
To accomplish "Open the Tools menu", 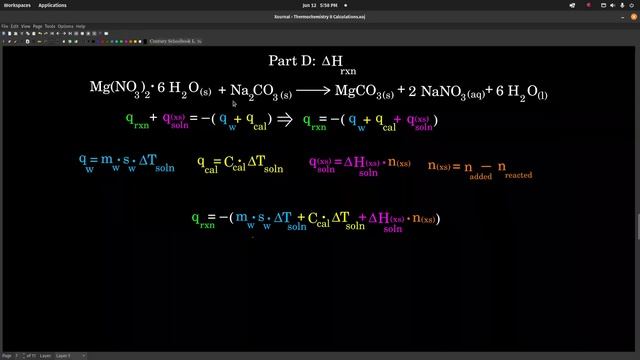I will [50, 26].
